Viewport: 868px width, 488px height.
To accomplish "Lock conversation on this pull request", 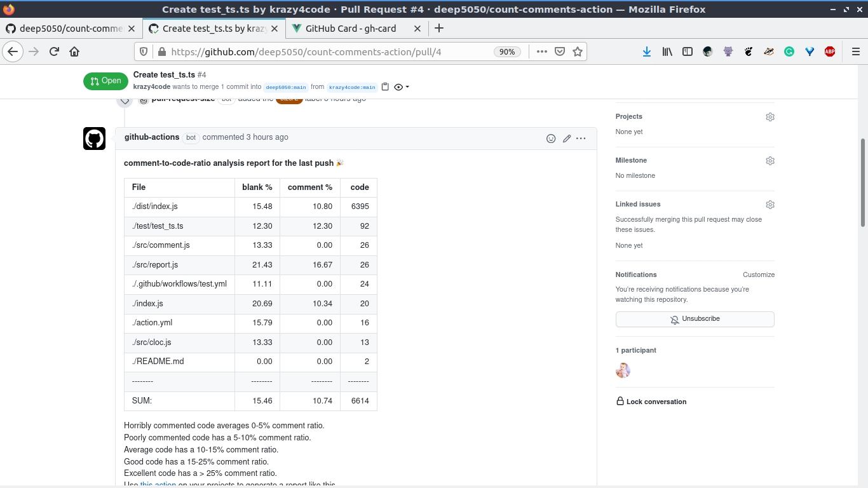I will (x=651, y=402).
